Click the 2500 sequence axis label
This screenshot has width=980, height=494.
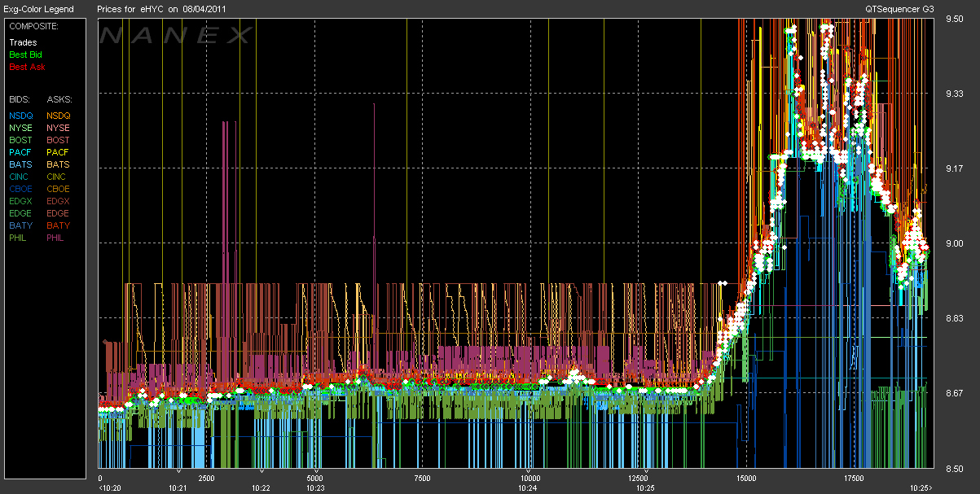point(207,479)
